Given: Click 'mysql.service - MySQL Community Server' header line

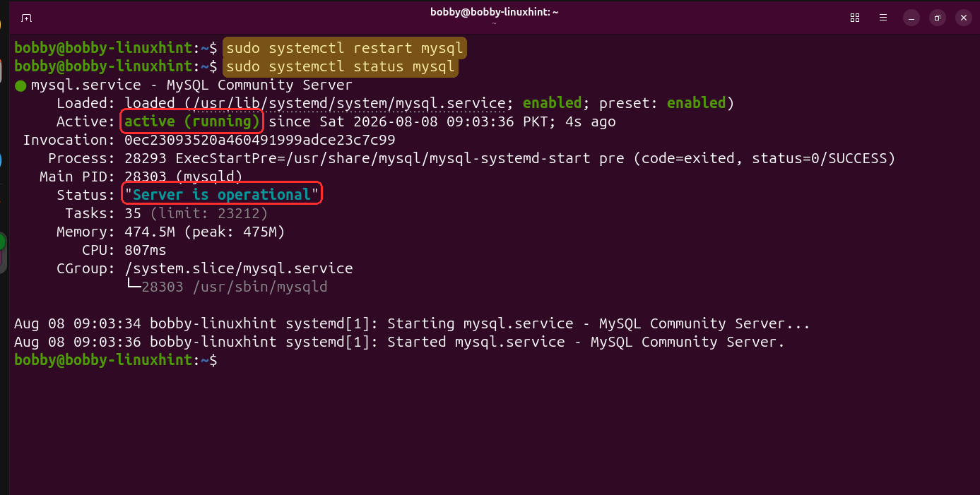Looking at the screenshot, I should pyautogui.click(x=191, y=85).
